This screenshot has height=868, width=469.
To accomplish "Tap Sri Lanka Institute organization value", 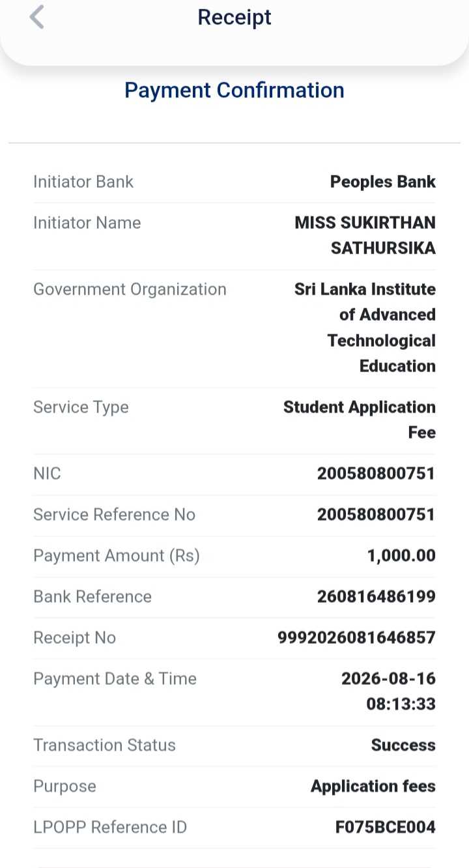I will click(x=365, y=328).
